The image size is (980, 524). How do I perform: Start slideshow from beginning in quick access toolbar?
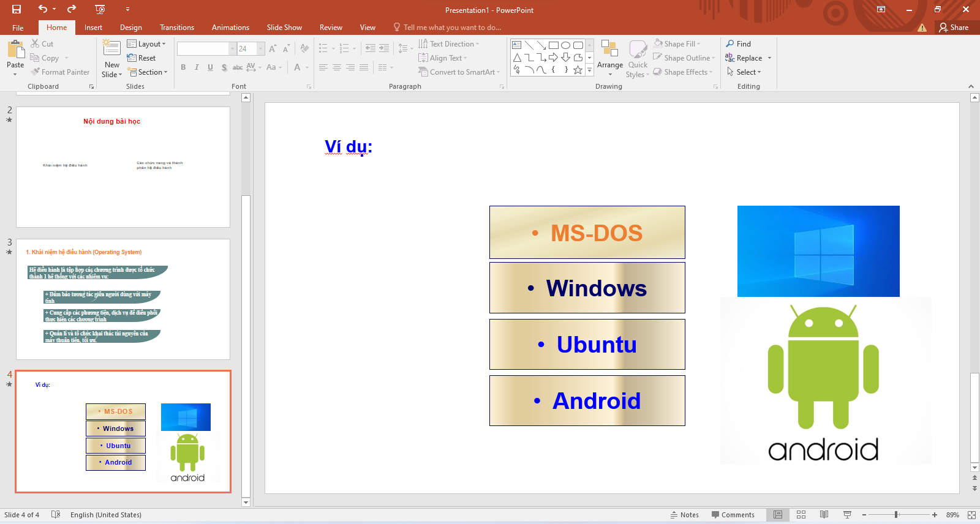coord(100,9)
